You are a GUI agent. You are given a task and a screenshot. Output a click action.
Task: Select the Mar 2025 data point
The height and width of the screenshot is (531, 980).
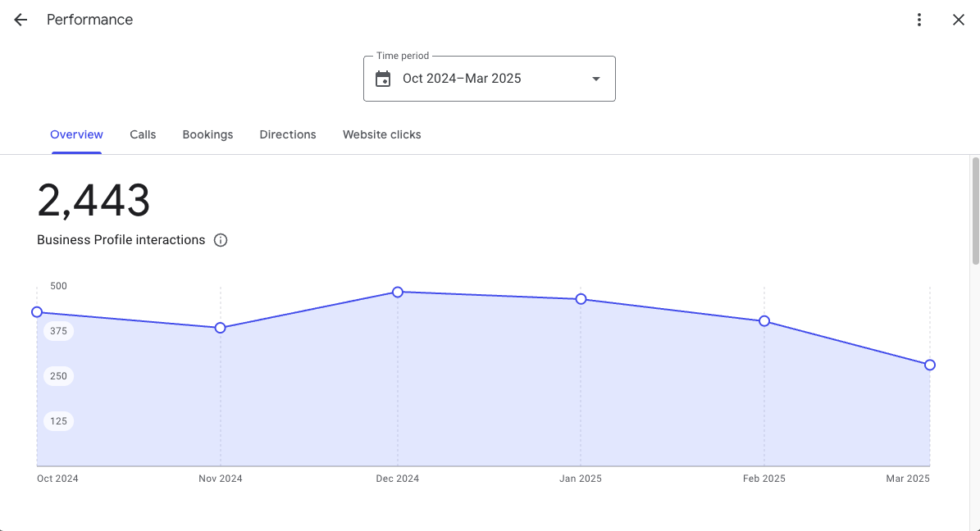(930, 365)
